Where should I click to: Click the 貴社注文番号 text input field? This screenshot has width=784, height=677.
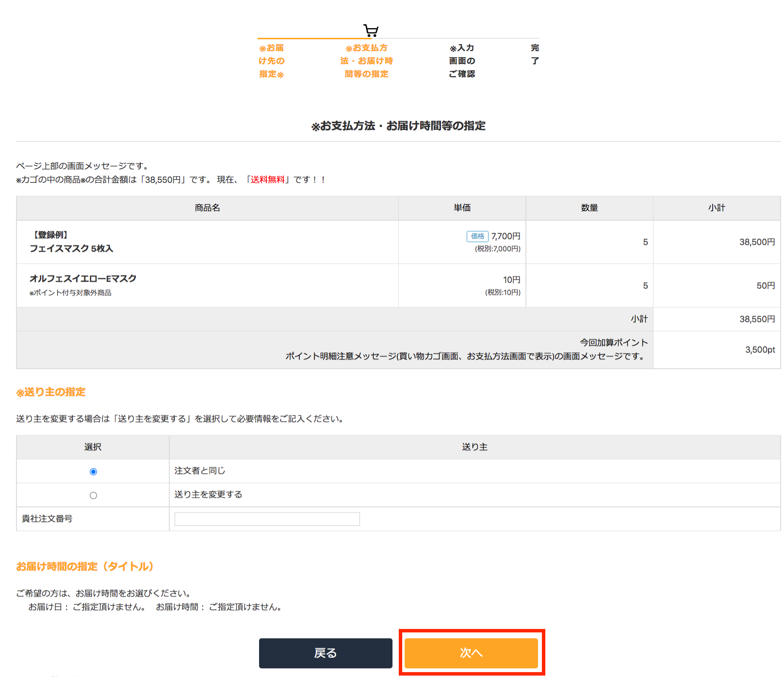tap(267, 519)
